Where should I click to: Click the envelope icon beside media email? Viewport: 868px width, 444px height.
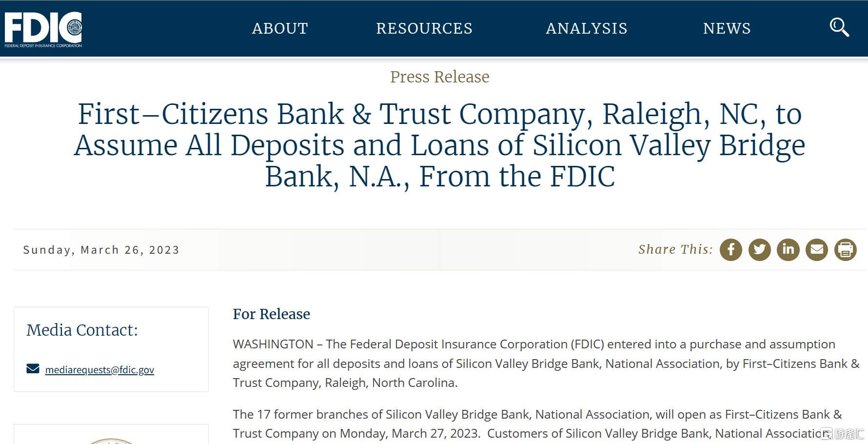click(33, 368)
